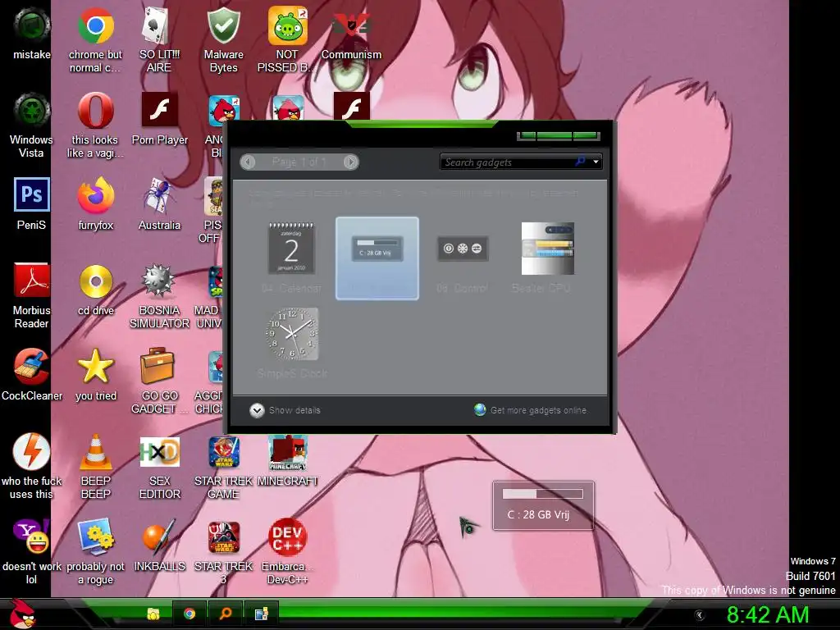
Task: Go to previous page in gadget gallery
Action: [248, 162]
